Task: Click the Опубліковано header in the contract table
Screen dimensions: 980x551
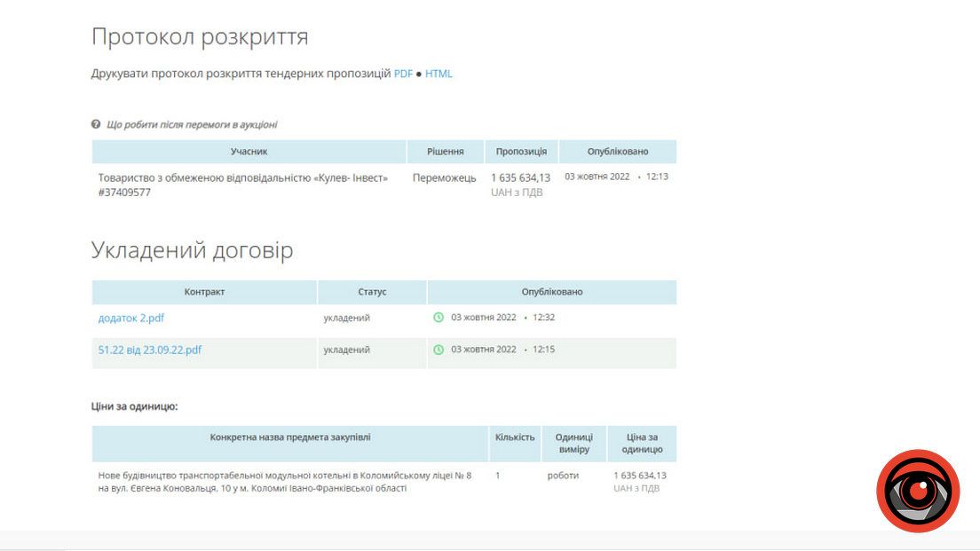Action: [x=550, y=291]
